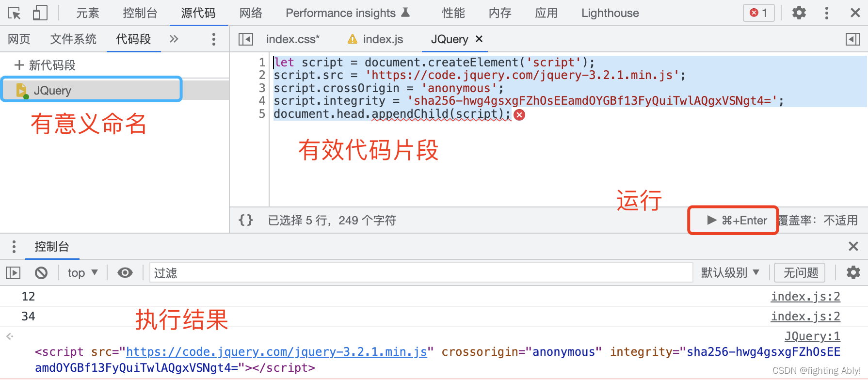
Task: Open console drawer three-dot menu
Action: pos(14,247)
